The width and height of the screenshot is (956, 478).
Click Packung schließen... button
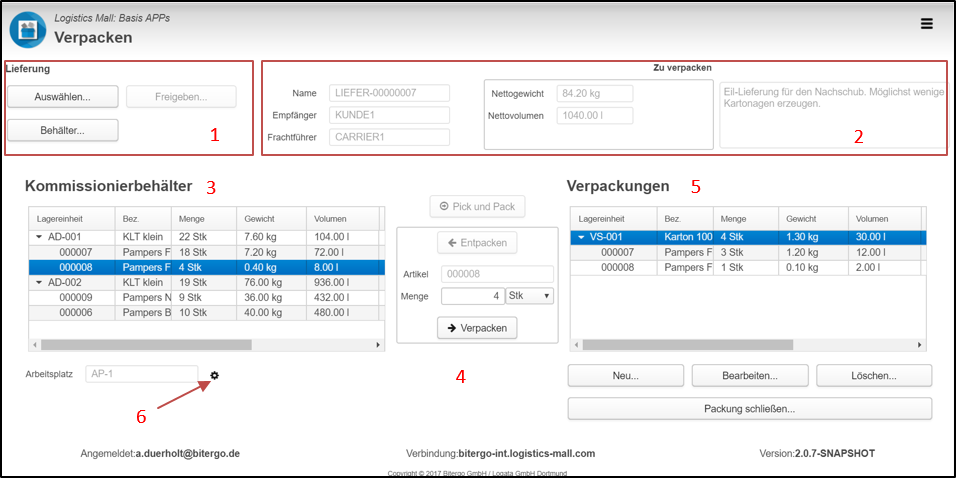pyautogui.click(x=750, y=408)
